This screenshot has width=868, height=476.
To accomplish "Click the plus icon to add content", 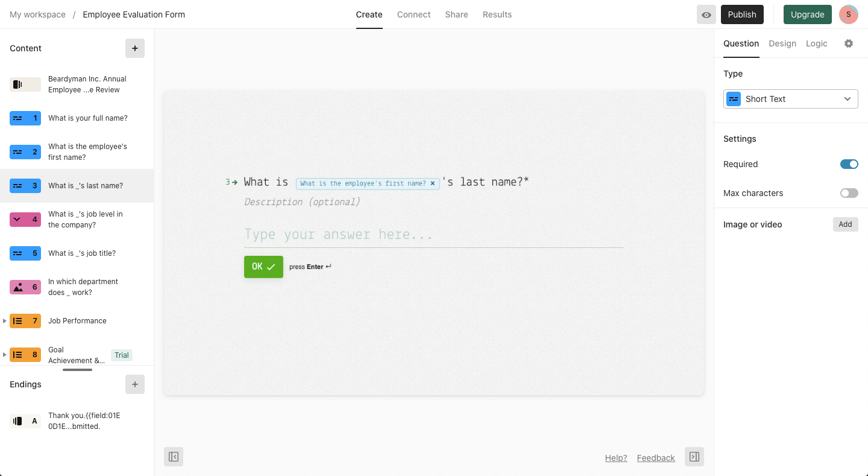I will 135,48.
